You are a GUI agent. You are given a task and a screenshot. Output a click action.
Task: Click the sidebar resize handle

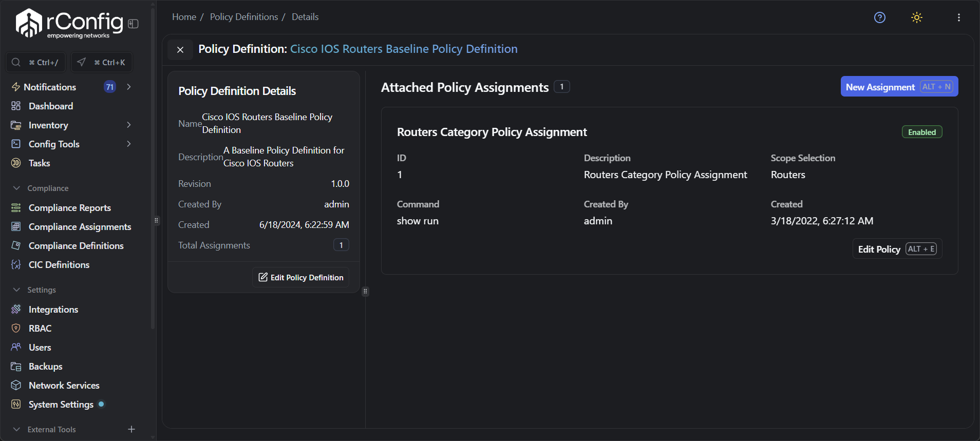(156, 221)
